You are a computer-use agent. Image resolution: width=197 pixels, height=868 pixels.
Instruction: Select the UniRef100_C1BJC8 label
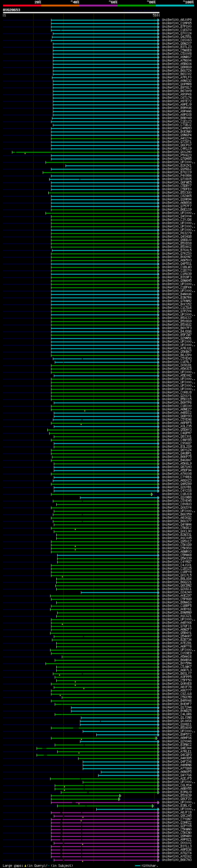pyautogui.click(x=177, y=494)
